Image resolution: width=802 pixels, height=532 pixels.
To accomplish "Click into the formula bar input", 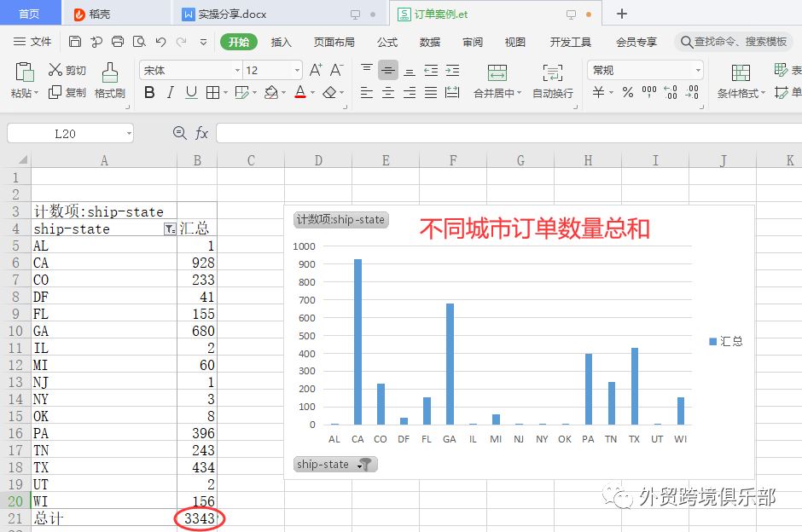I will (509, 133).
